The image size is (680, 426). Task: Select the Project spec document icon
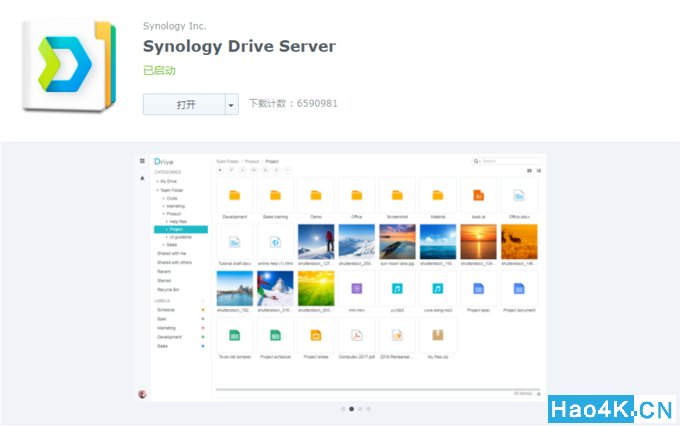tap(478, 288)
